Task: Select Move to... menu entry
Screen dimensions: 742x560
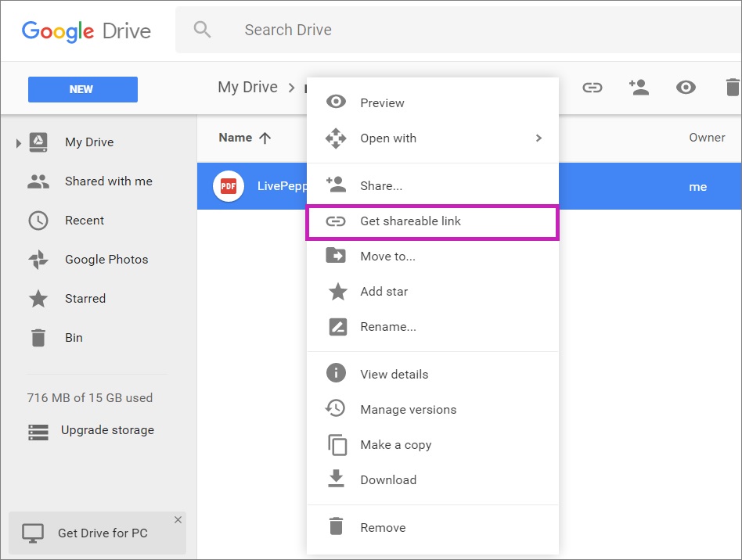Action: [433, 257]
